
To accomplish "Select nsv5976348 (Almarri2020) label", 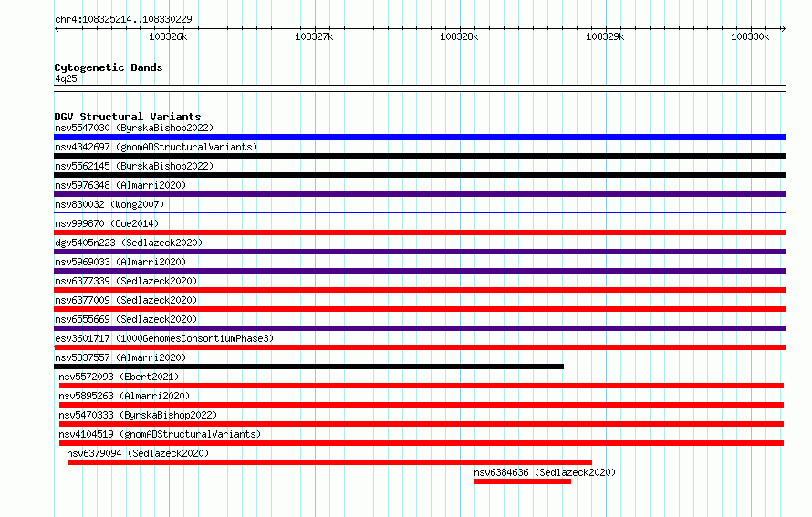I will tap(120, 185).
